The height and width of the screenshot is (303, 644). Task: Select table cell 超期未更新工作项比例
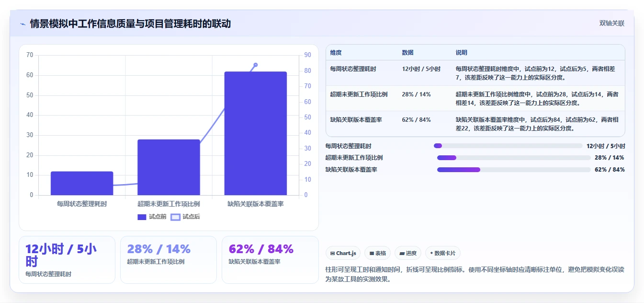[x=359, y=94]
